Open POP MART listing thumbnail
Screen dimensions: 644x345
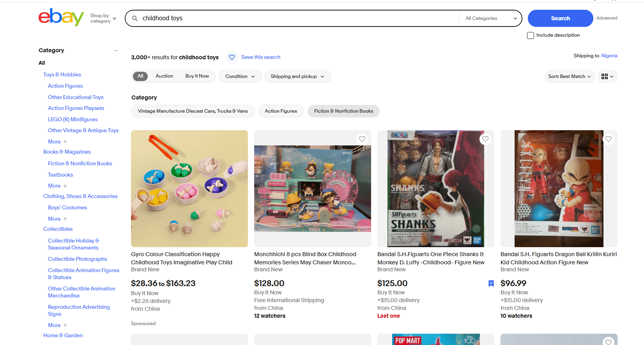point(436,340)
